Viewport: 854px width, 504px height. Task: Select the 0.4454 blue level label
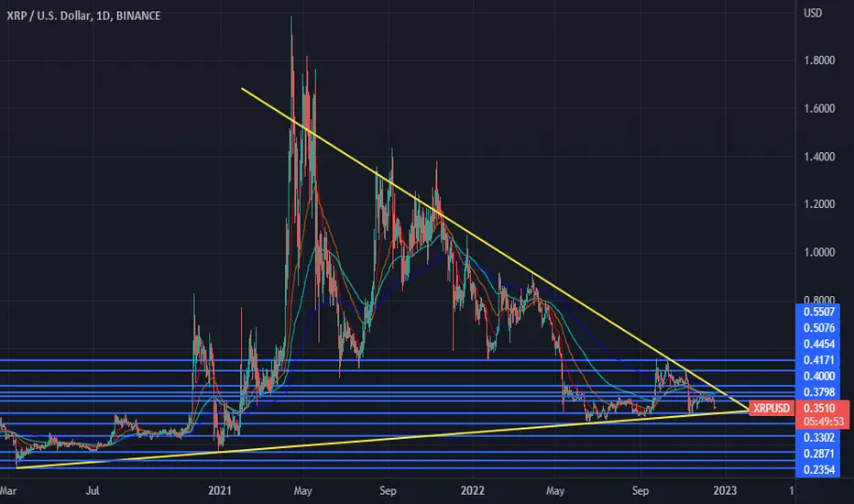[819, 345]
